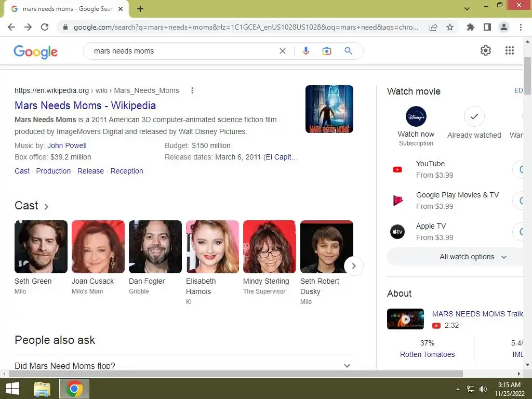Choose the YouTube watch option

click(x=456, y=169)
